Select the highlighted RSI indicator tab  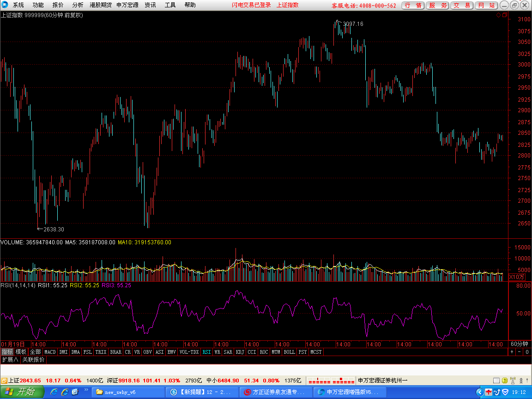coord(206,352)
